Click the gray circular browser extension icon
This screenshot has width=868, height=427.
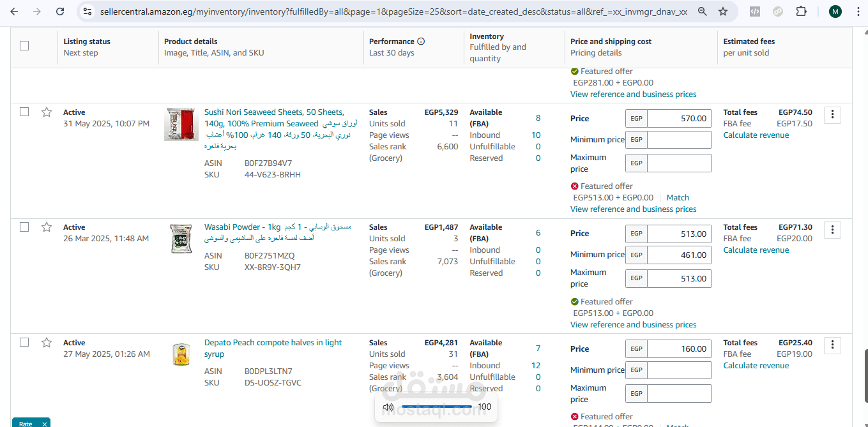click(778, 11)
